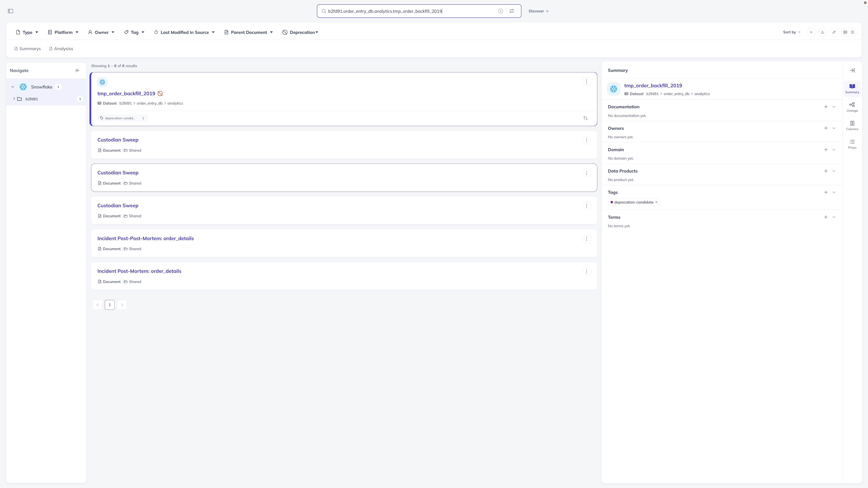The height and width of the screenshot is (488, 868).
Task: Open more options for tmp_order_backfill_2019
Action: (x=586, y=82)
